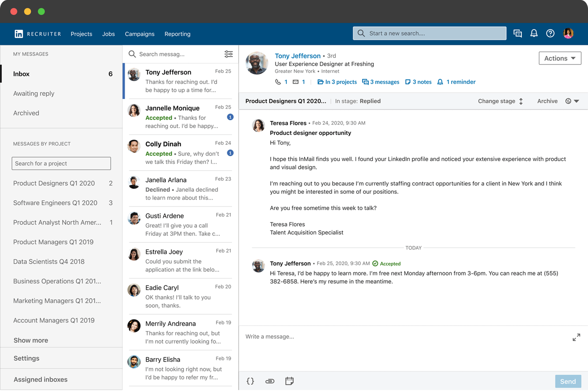Open Barry Elisha's conversation
This screenshot has height=391, width=588.
(181, 368)
